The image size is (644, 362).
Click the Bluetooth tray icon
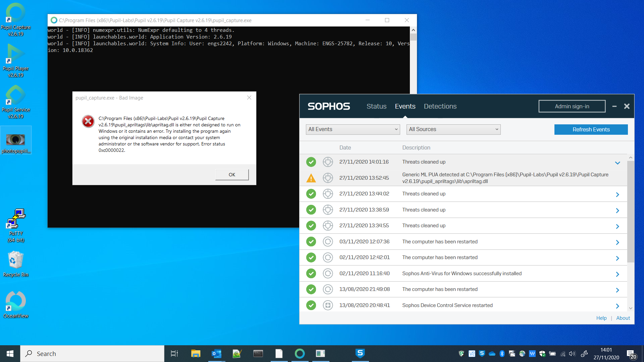point(502,354)
